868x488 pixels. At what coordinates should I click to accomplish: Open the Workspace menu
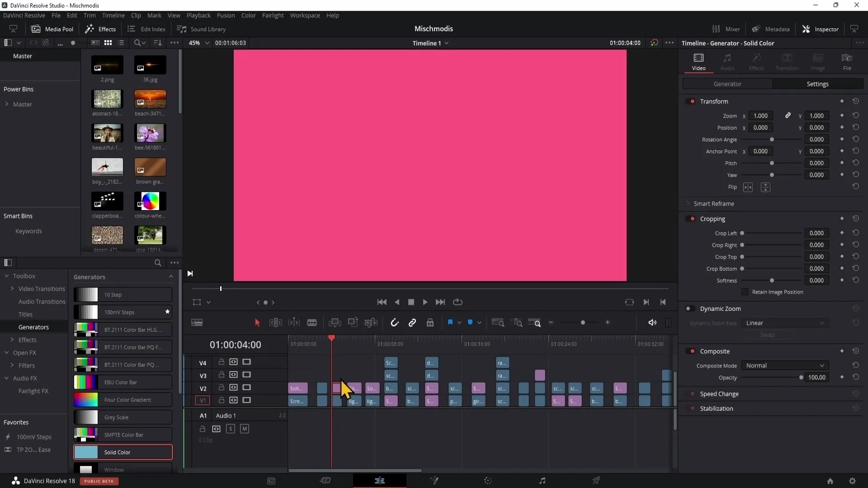[x=305, y=15]
